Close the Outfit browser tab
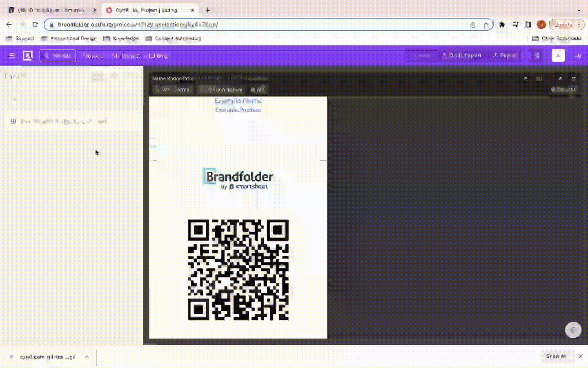 (x=192, y=10)
